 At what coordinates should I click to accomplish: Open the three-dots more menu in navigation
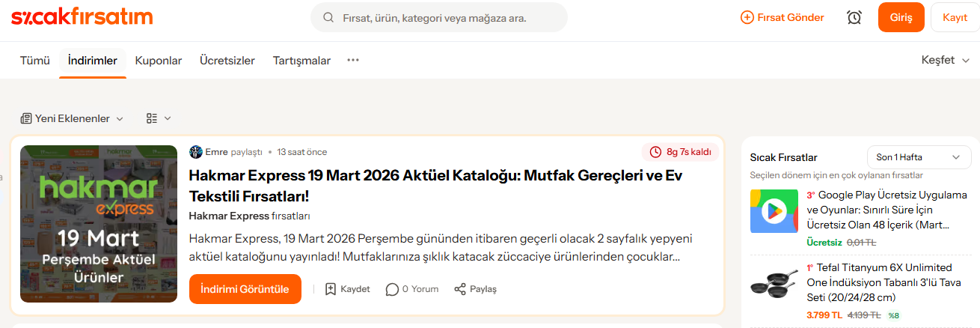click(353, 60)
